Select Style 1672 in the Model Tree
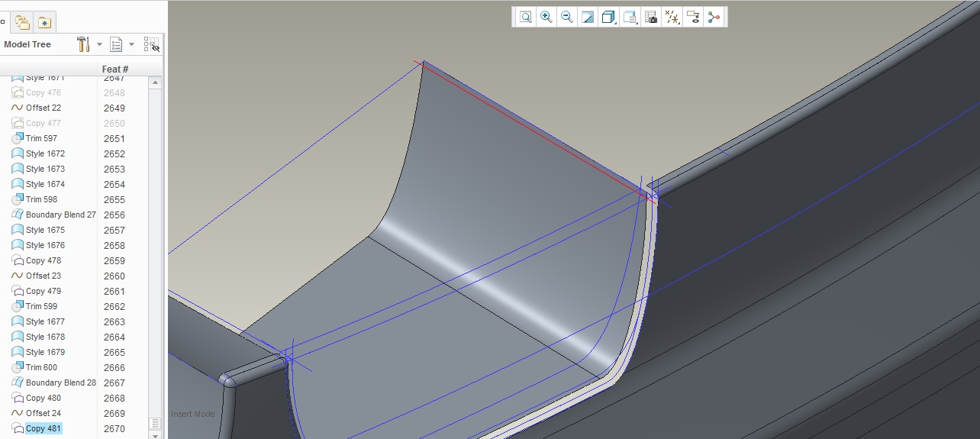Screen dimensions: 980x439 [x=45, y=153]
